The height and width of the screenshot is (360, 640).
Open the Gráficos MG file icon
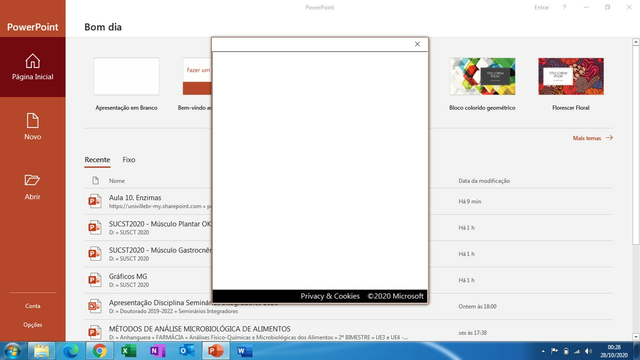point(95,280)
